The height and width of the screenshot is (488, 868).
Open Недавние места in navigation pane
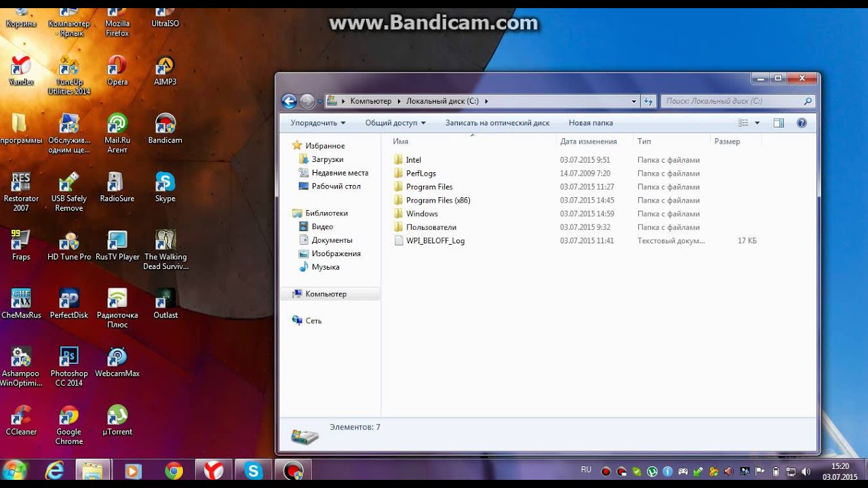(334, 173)
